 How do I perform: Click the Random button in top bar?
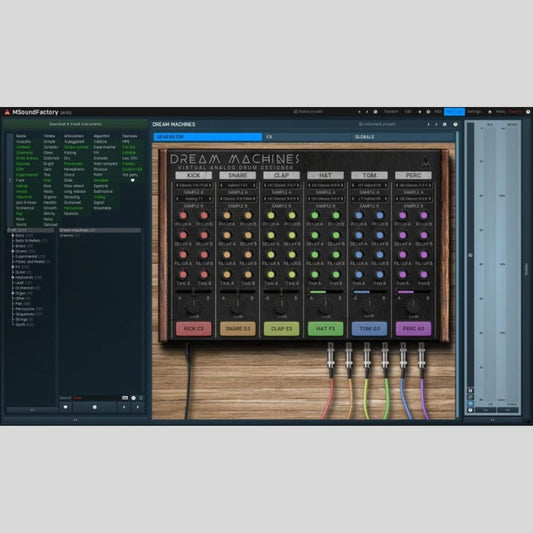click(391, 112)
